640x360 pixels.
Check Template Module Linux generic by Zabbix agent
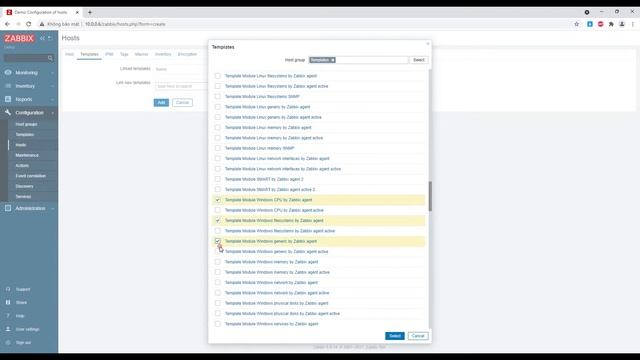[218, 107]
